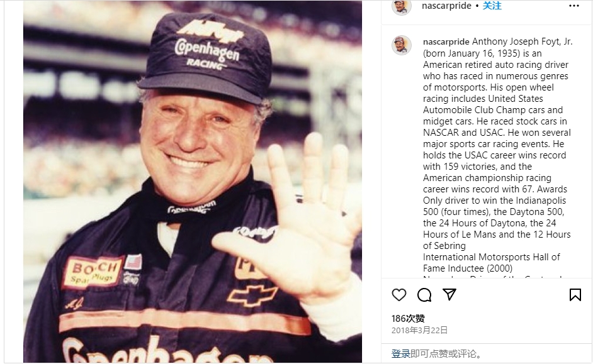Click the nascarpride avatar beside the caption
The image size is (593, 364).
click(401, 45)
